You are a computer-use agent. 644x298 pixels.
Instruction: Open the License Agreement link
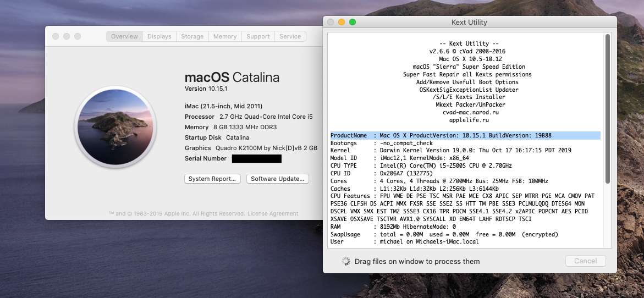[273, 213]
